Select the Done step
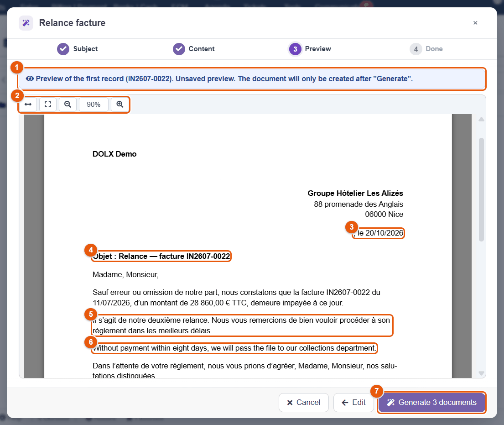504x425 pixels. pyautogui.click(x=426, y=49)
